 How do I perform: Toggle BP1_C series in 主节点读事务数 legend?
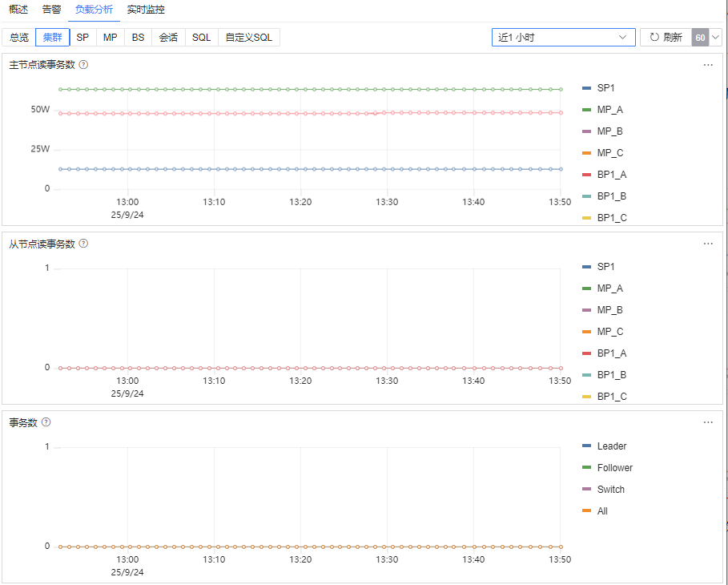tap(604, 218)
